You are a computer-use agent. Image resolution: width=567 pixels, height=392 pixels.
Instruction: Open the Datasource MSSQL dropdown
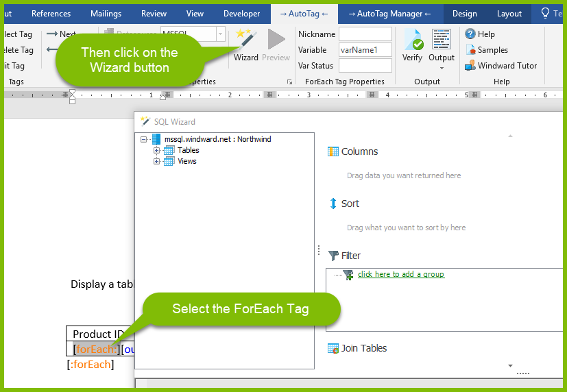220,34
